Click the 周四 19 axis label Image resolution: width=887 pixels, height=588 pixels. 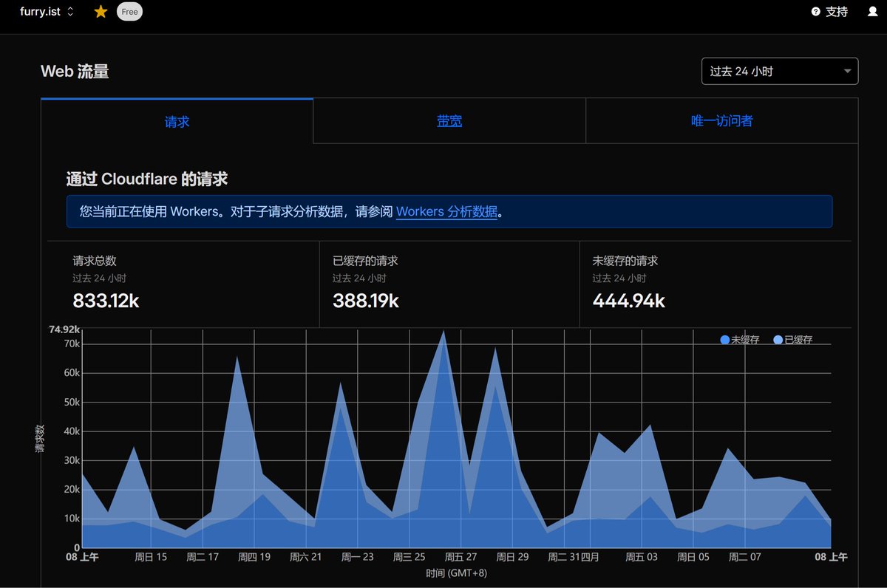254,557
